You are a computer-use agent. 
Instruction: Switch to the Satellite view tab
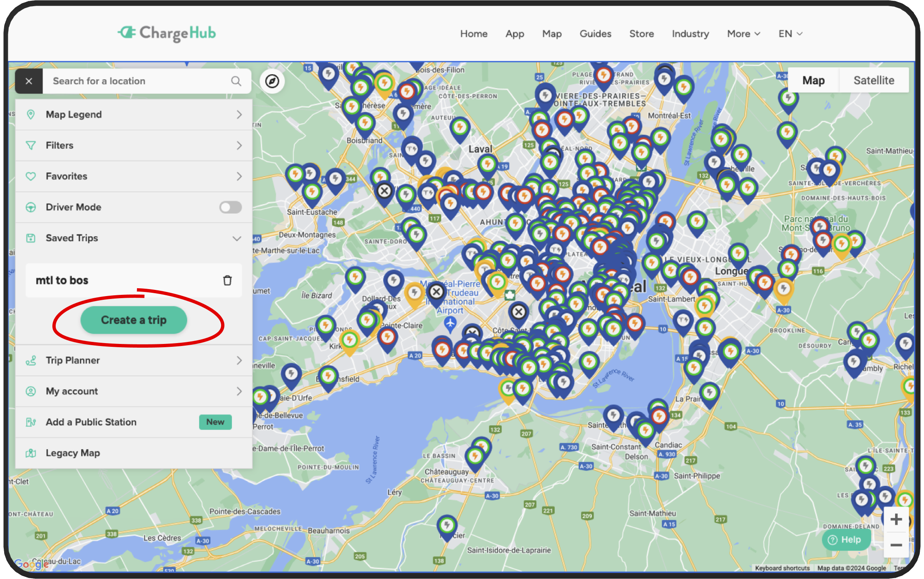coord(874,80)
